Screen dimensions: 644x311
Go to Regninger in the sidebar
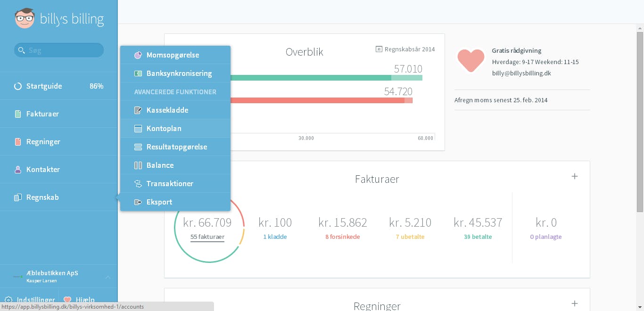58,142
